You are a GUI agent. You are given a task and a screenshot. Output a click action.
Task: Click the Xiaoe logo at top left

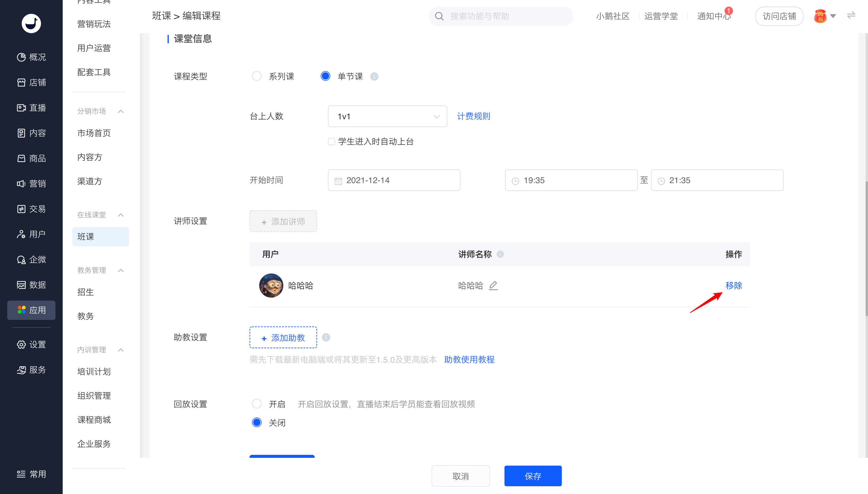pos(31,23)
